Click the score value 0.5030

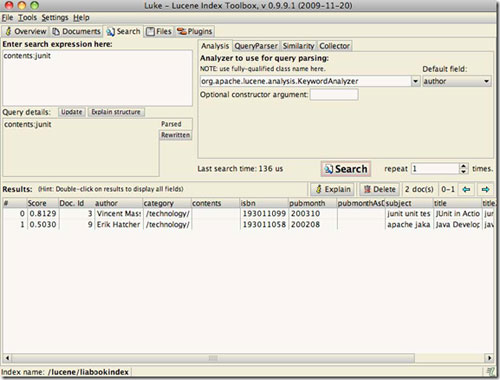click(x=42, y=225)
